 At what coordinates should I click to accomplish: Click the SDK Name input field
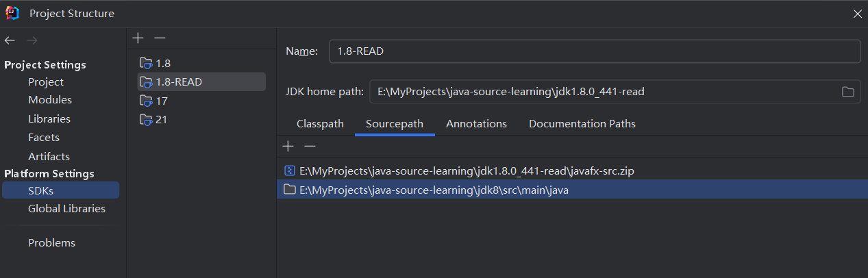(594, 51)
